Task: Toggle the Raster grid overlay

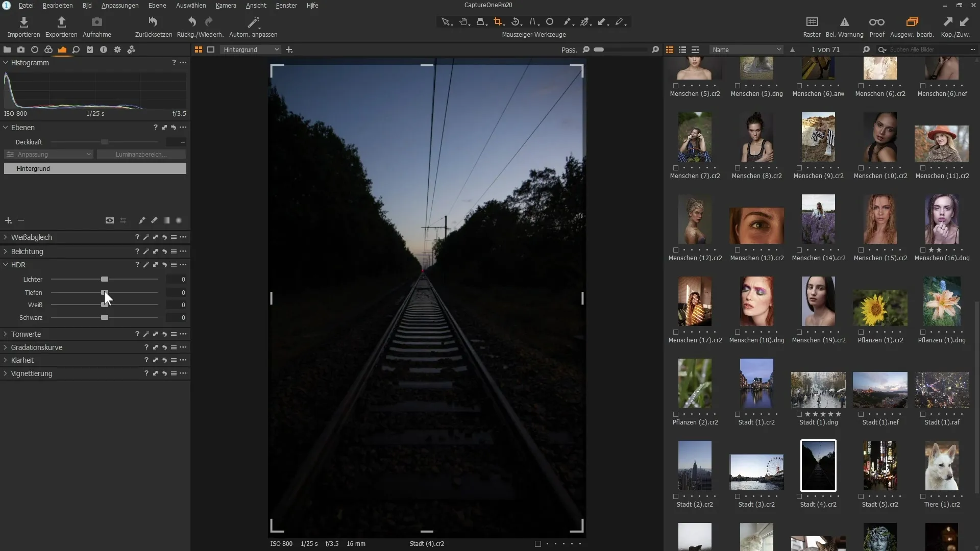Action: pyautogui.click(x=812, y=27)
